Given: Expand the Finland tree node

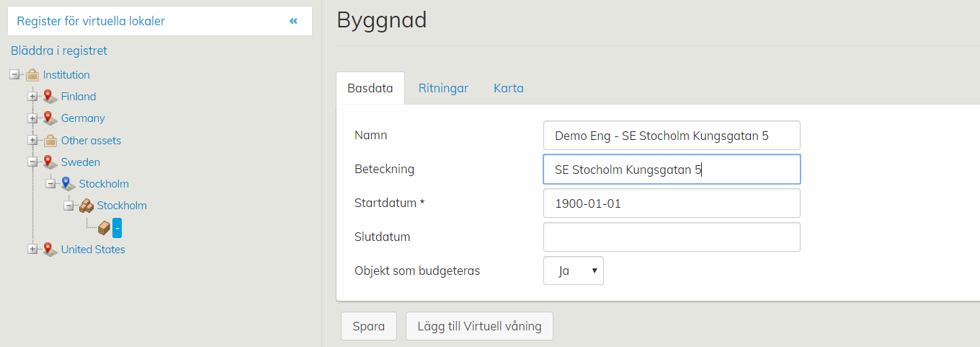Looking at the screenshot, I should [32, 97].
